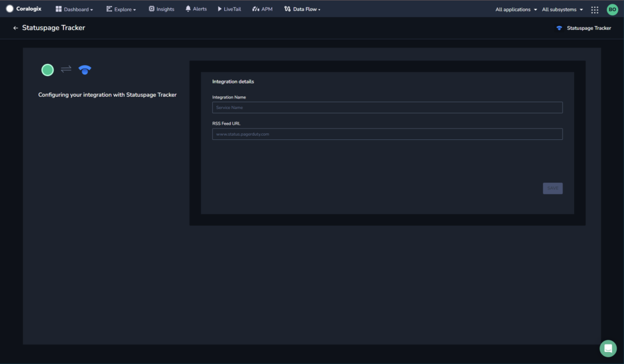Click the Integration details heading
This screenshot has width=624, height=364.
tap(233, 82)
